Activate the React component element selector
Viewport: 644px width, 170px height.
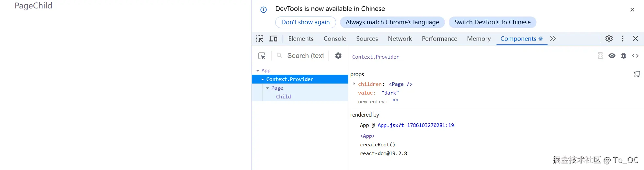tap(262, 56)
